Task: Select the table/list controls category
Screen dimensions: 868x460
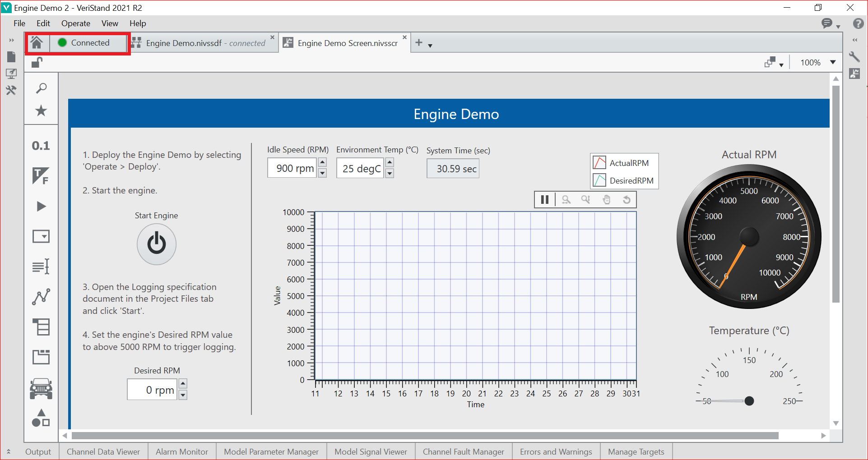Action: (41, 327)
